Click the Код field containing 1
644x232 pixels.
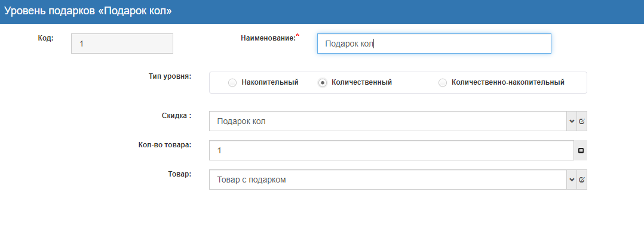(122, 44)
